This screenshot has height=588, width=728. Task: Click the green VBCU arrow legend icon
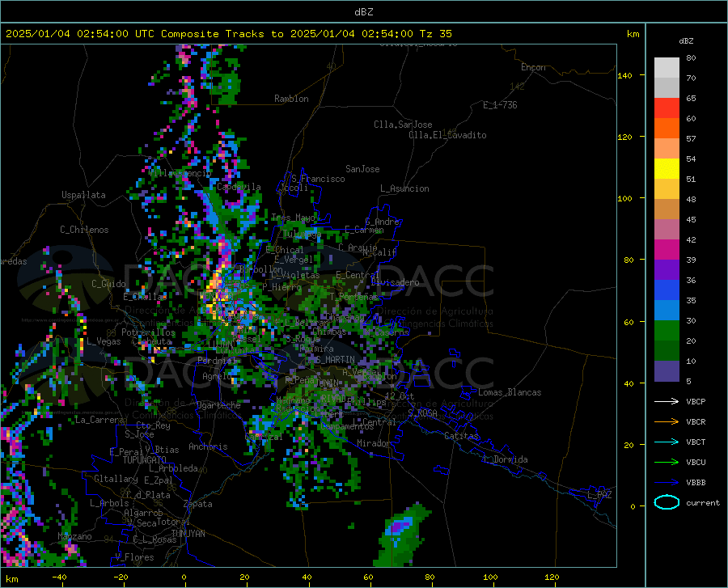[x=667, y=463]
